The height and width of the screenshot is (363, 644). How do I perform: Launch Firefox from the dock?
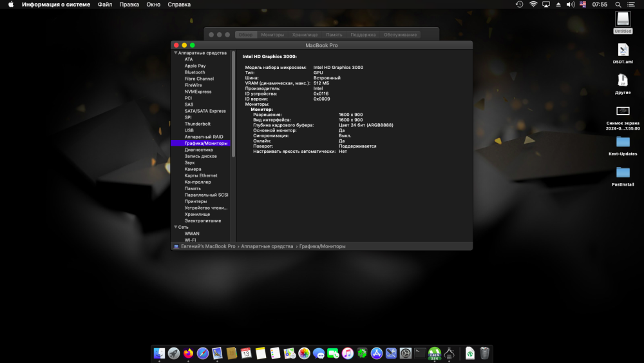click(188, 353)
